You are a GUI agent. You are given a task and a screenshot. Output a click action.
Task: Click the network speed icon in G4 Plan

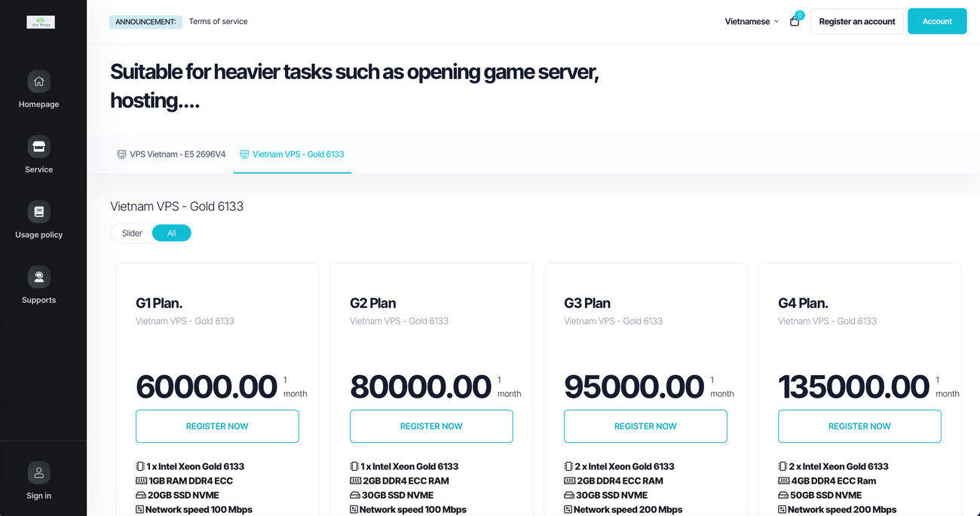click(x=782, y=510)
